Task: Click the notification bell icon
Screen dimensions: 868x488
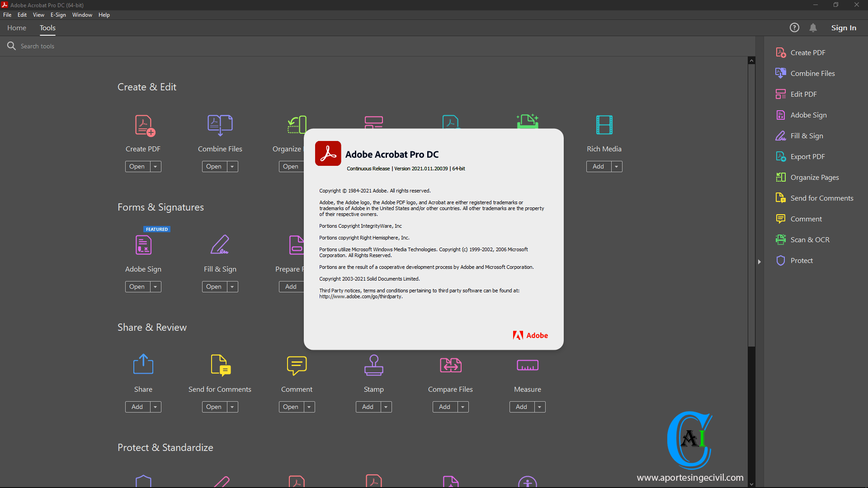Action: [813, 28]
